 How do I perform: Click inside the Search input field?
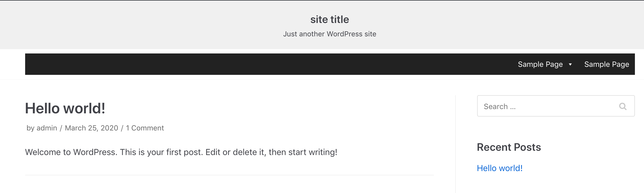tap(535, 106)
